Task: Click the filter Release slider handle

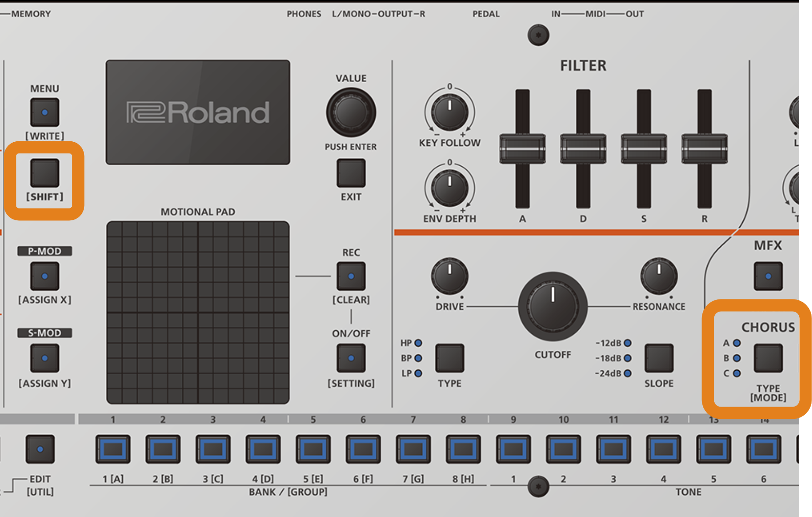Action: (x=704, y=149)
